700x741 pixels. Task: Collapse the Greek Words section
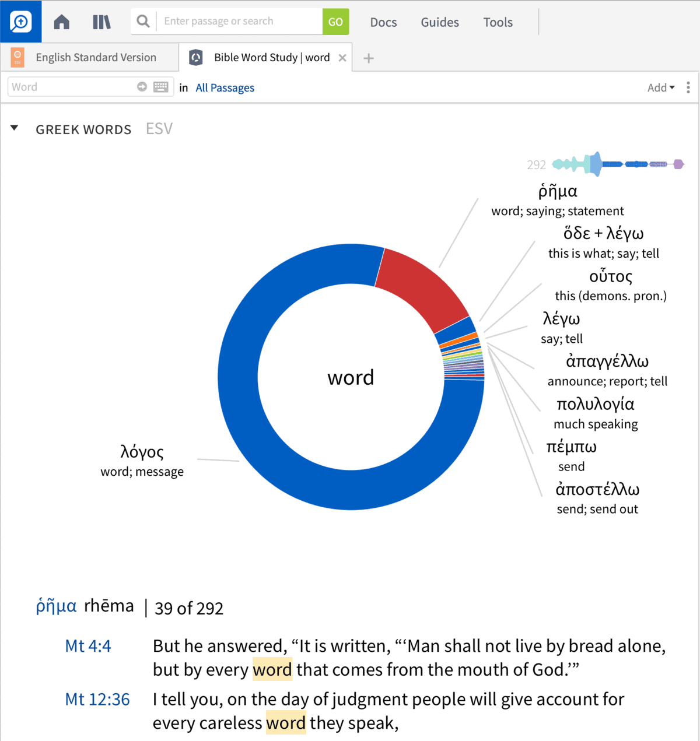click(x=15, y=128)
